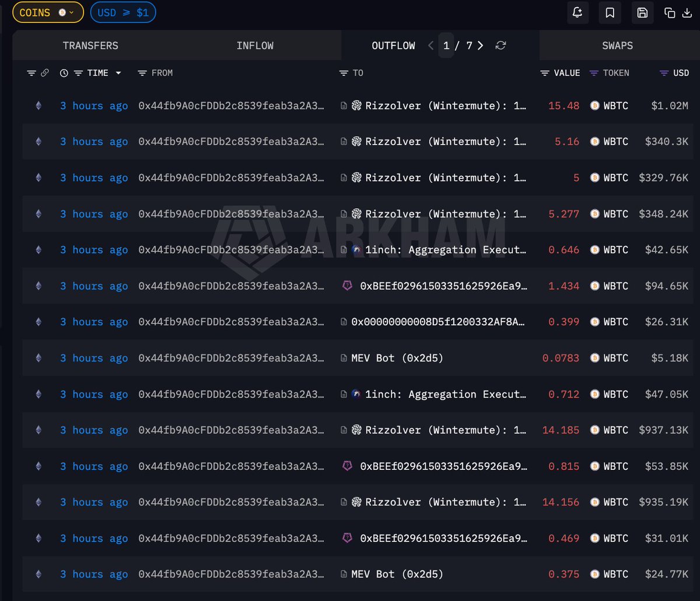This screenshot has width=700, height=601.
Task: Click the $329.76K USD cell
Action: pos(664,178)
